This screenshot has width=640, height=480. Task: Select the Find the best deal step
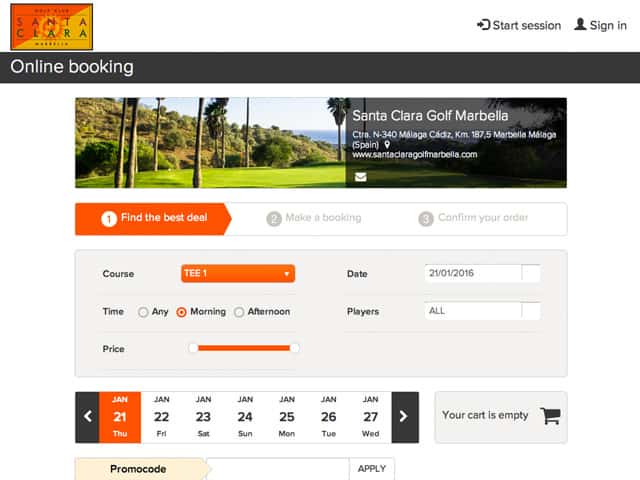coord(153,219)
